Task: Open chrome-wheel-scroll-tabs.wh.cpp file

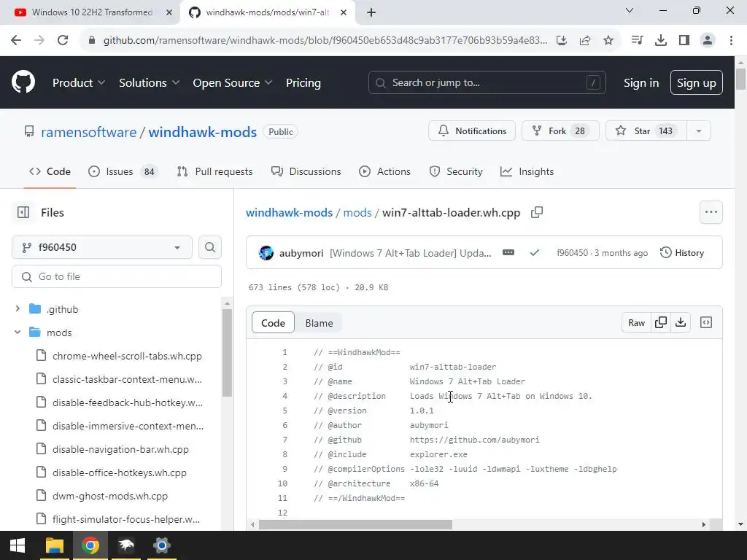Action: (x=127, y=356)
